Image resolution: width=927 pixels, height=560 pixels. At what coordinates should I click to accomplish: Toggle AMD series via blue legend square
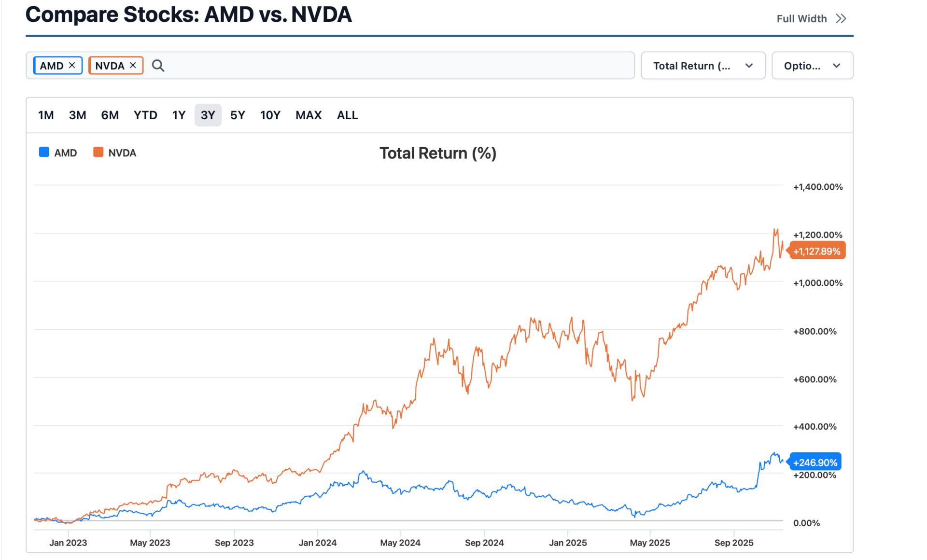tap(44, 152)
